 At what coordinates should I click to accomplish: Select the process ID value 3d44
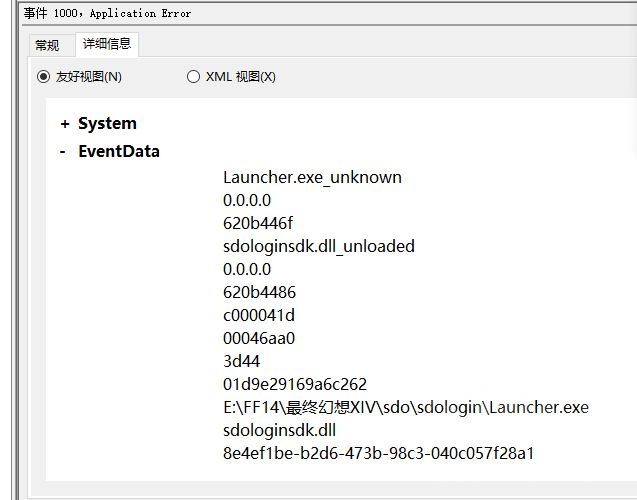coord(242,361)
